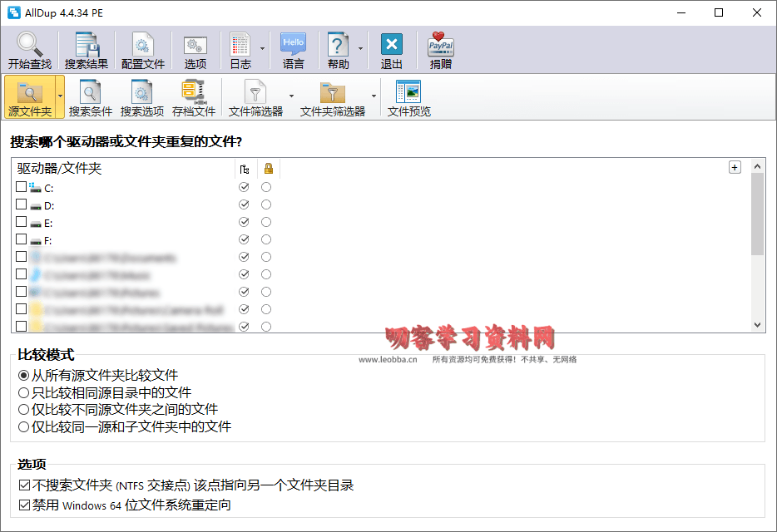Image resolution: width=777 pixels, height=532 pixels.
Task: Select the D: row label
Action: tap(49, 205)
